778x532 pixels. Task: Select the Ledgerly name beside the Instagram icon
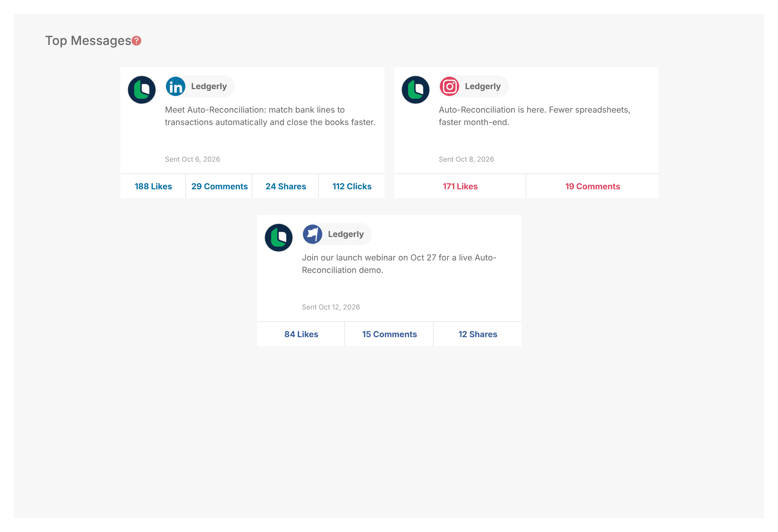tap(483, 86)
